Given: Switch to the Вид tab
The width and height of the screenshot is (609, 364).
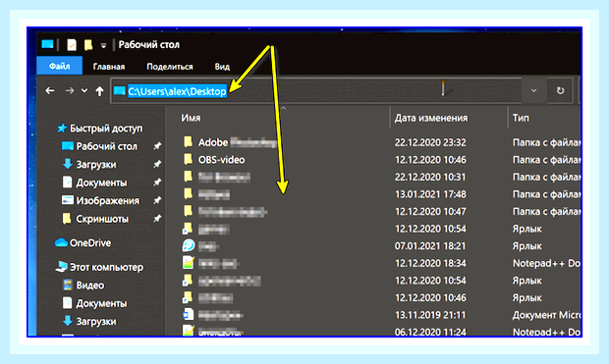Looking at the screenshot, I should [222, 67].
